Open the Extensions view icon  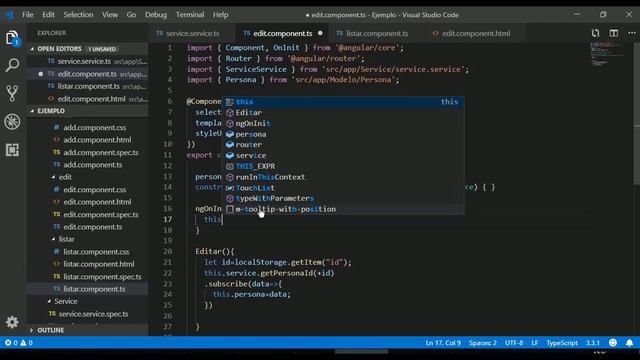12,150
